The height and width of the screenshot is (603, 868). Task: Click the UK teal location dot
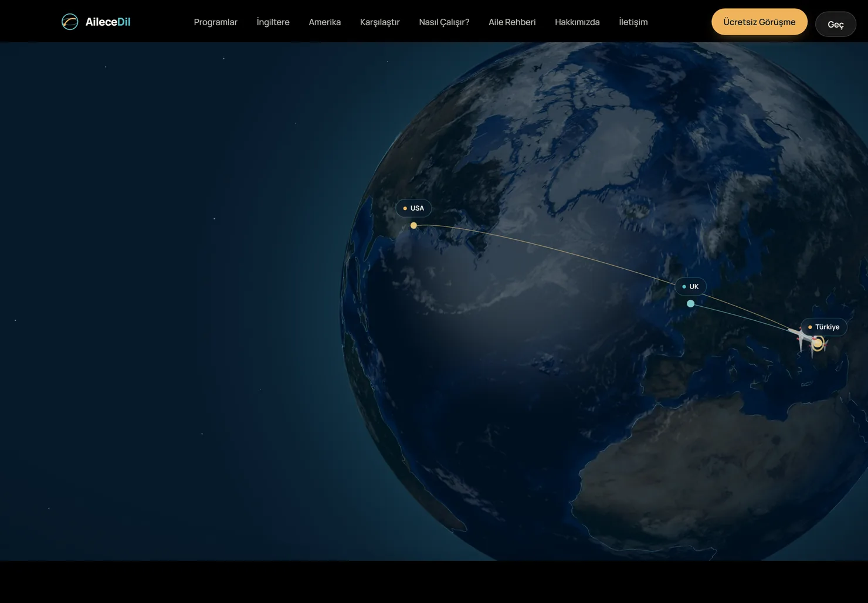tap(690, 303)
